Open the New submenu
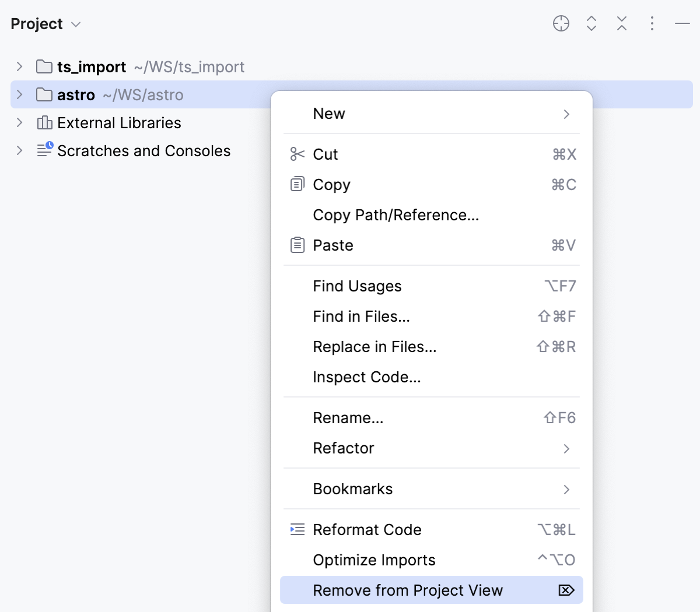The width and height of the screenshot is (700, 612). coord(329,114)
